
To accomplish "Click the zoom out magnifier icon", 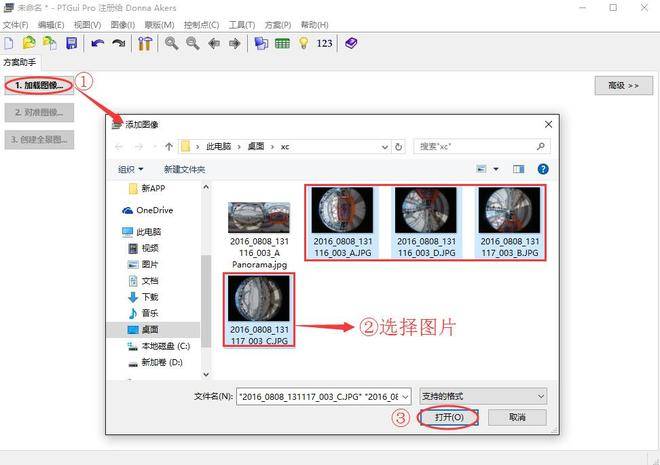I will tap(193, 43).
